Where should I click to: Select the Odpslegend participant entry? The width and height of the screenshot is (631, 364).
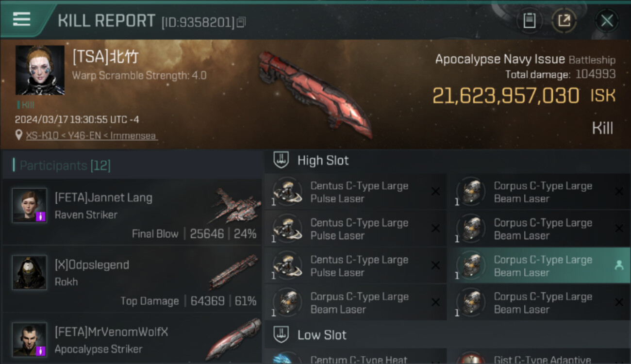(132, 279)
